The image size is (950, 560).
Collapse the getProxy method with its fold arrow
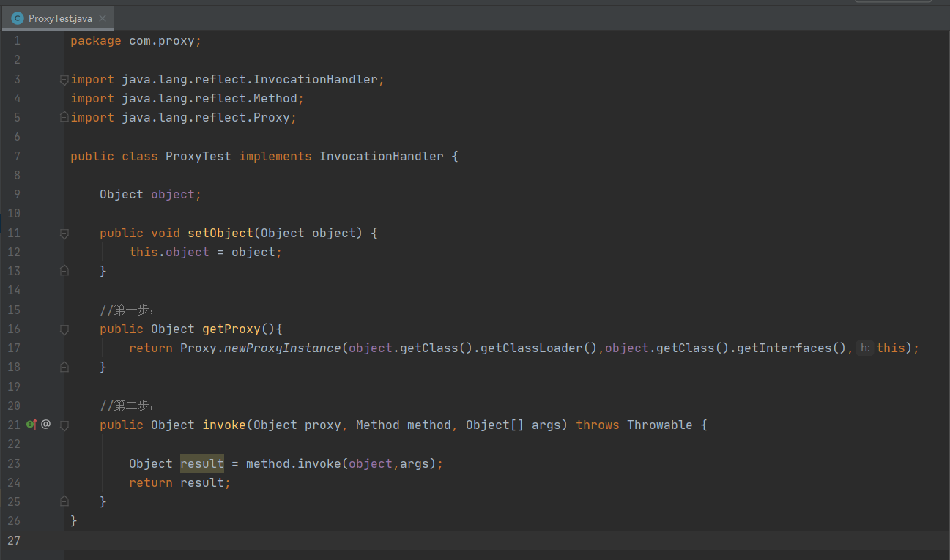(x=64, y=328)
